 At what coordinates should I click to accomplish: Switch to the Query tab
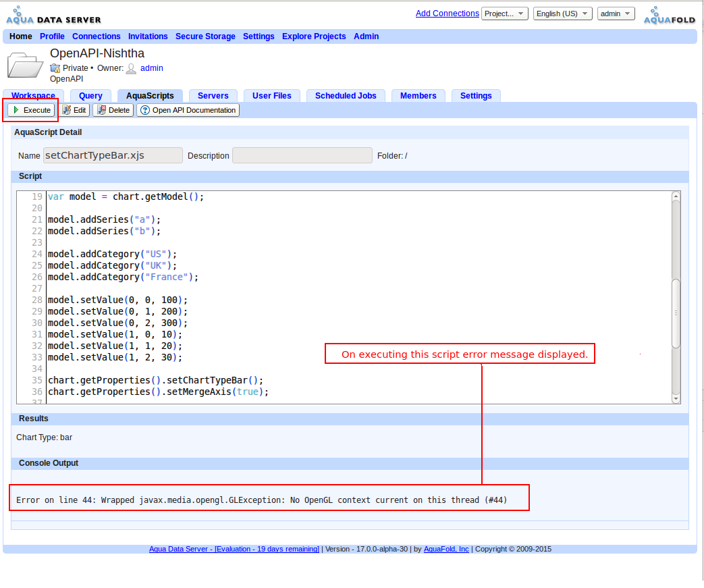coord(90,96)
